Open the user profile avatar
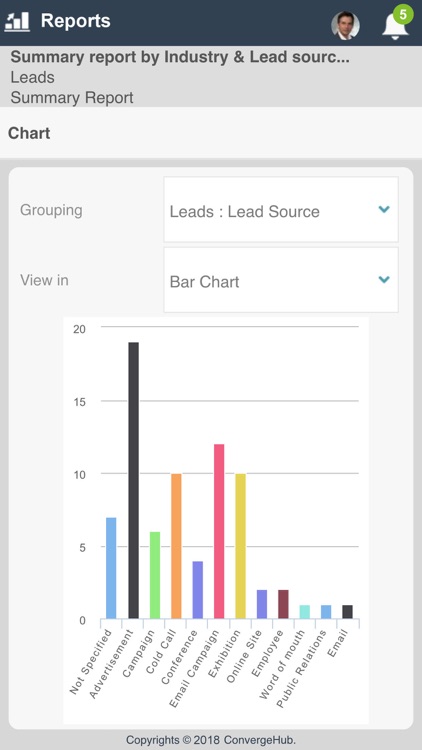 pos(345,25)
